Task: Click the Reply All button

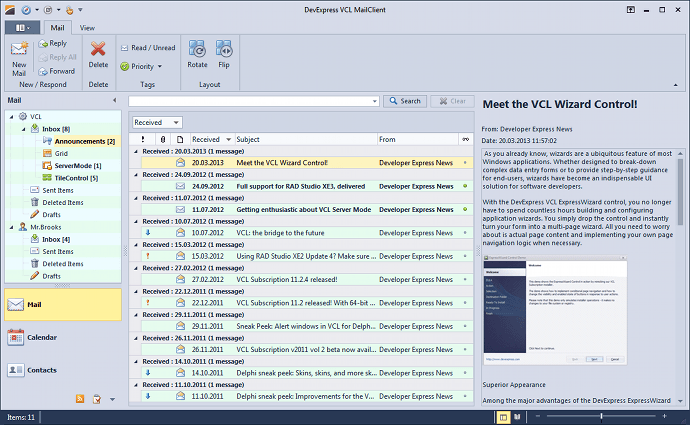Action: (x=57, y=57)
